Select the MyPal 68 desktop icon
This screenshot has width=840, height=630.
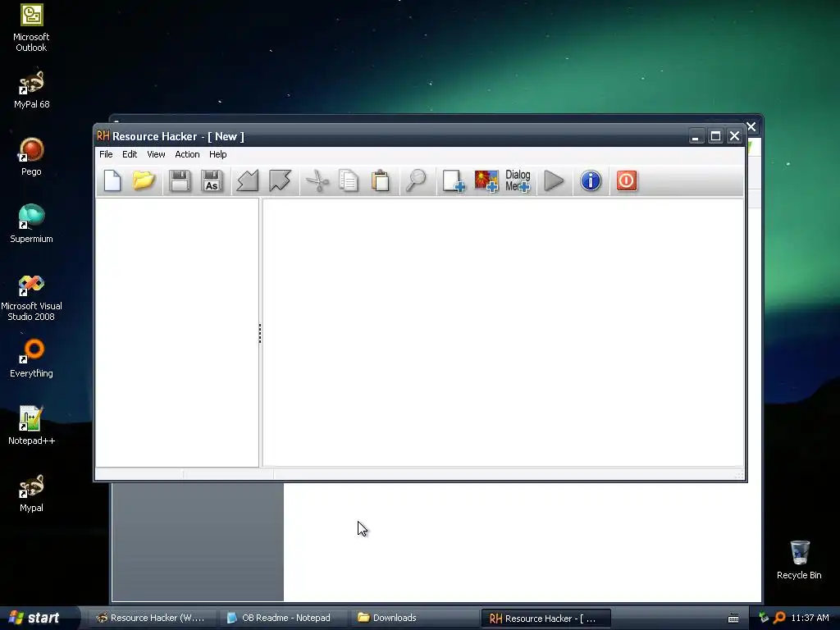[x=31, y=90]
